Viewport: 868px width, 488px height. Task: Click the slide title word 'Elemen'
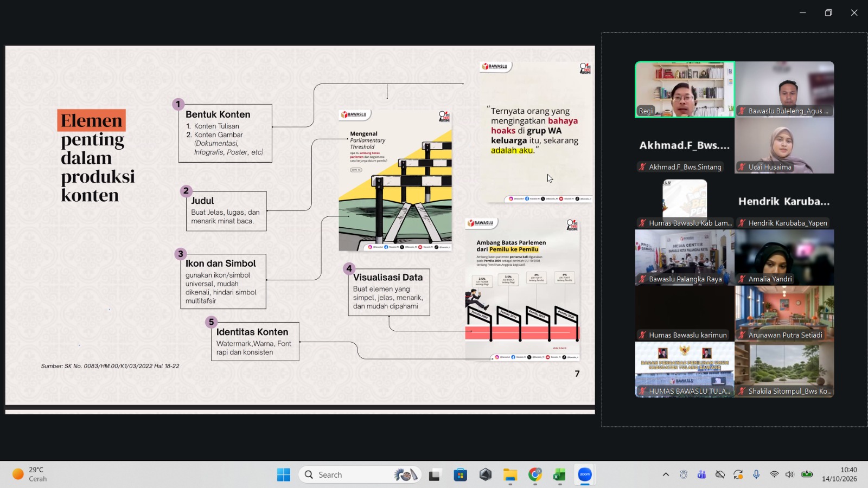click(x=92, y=120)
